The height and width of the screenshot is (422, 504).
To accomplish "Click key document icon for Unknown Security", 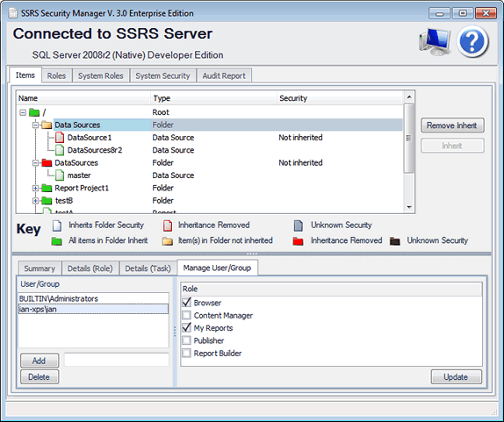I will pos(299,225).
